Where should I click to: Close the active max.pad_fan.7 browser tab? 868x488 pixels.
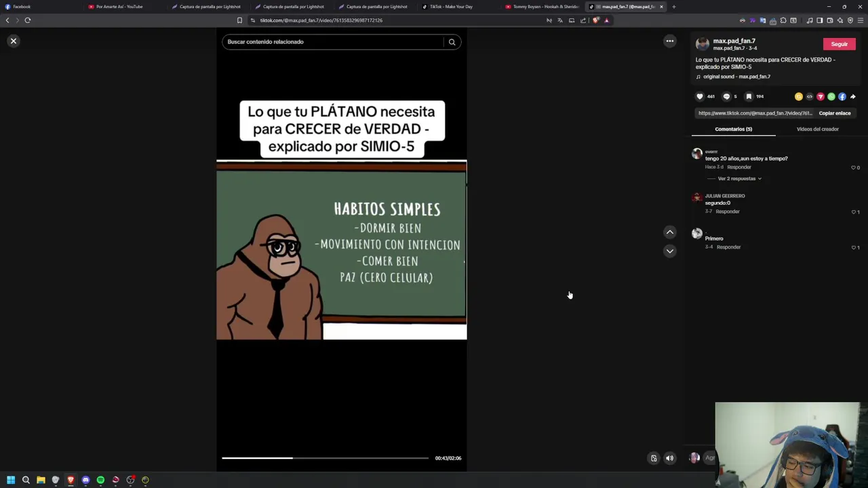pyautogui.click(x=661, y=7)
